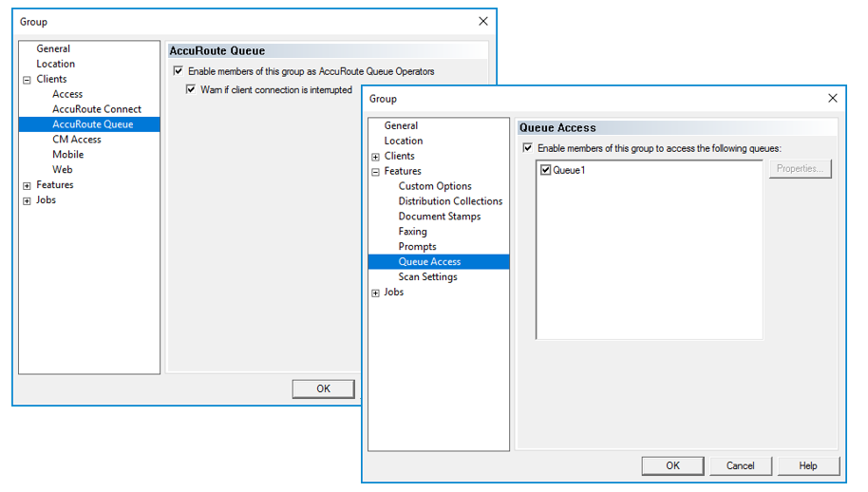Image resolution: width=868 pixels, height=492 pixels.
Task: Expand Clients node in front Group window
Action: click(375, 157)
